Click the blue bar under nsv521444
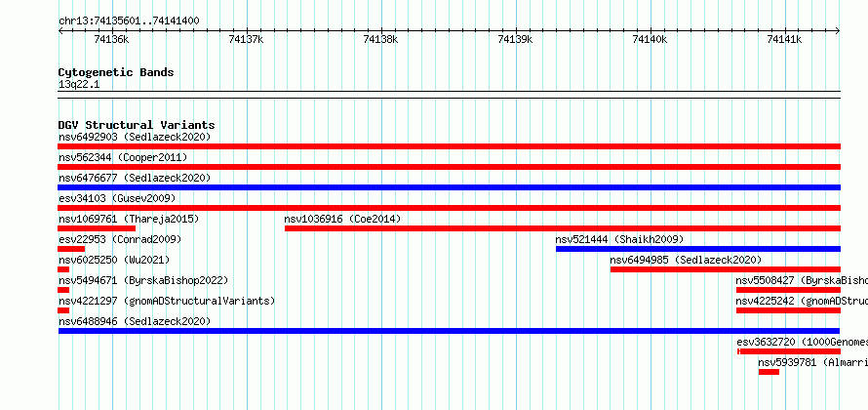This screenshot has height=410, width=868. click(698, 249)
